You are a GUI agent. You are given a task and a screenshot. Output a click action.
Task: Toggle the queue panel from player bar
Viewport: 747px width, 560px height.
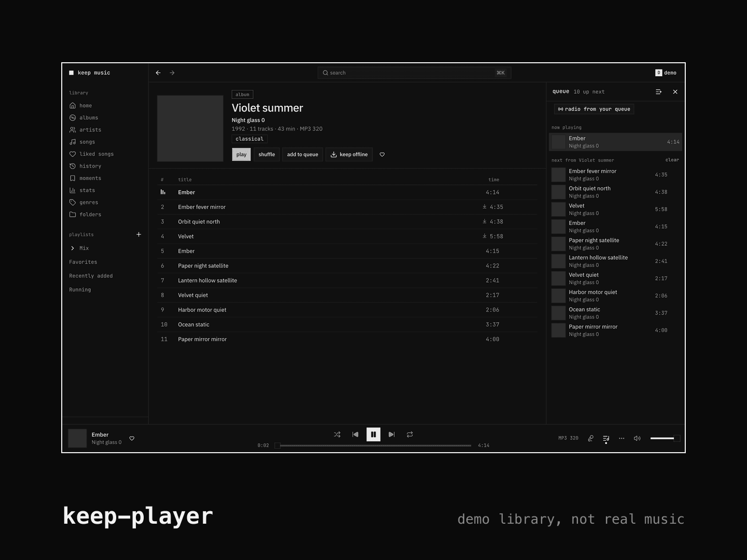[606, 439]
